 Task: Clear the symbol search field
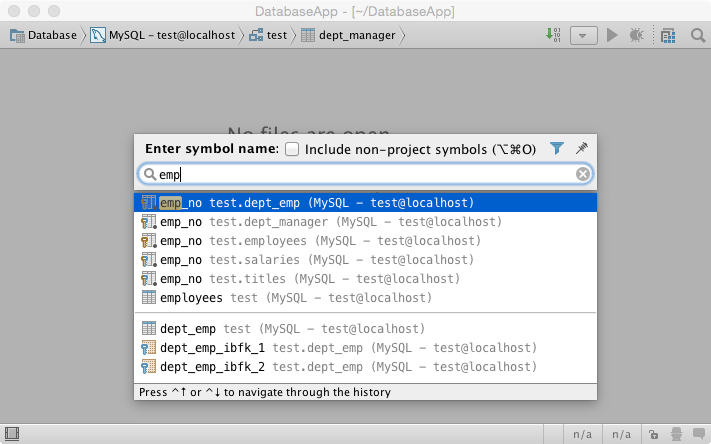pyautogui.click(x=583, y=174)
